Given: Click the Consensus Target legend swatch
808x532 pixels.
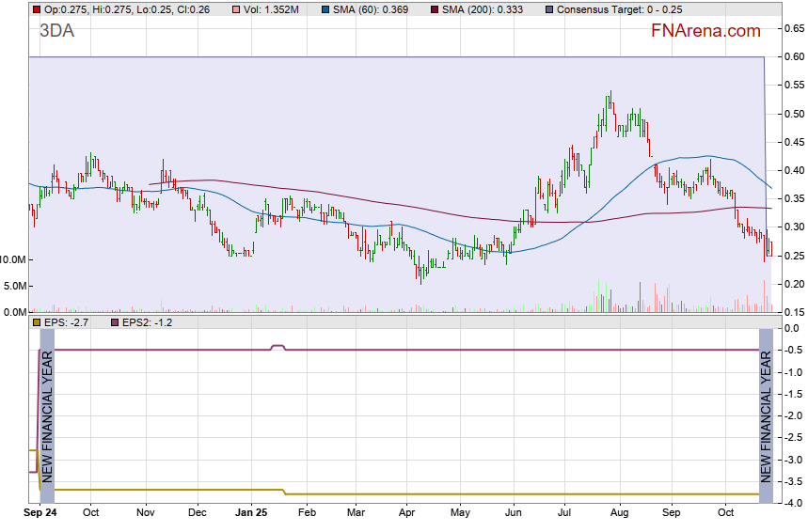Looking at the screenshot, I should click(547, 9).
